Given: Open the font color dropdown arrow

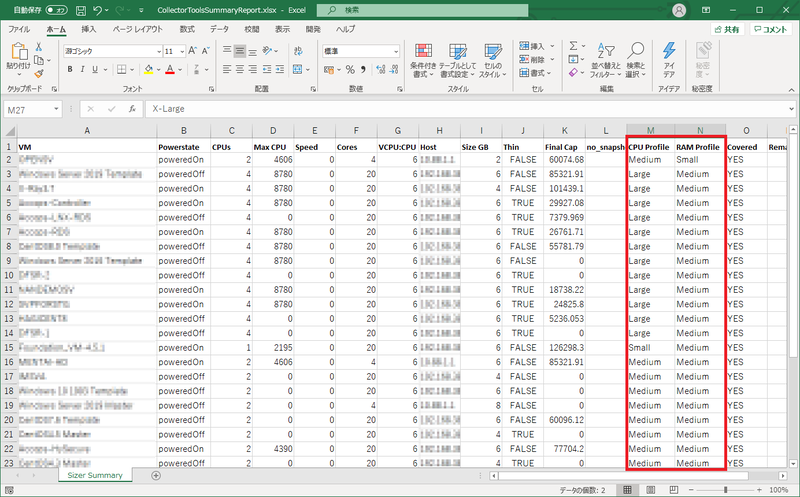Looking at the screenshot, I should (x=180, y=69).
